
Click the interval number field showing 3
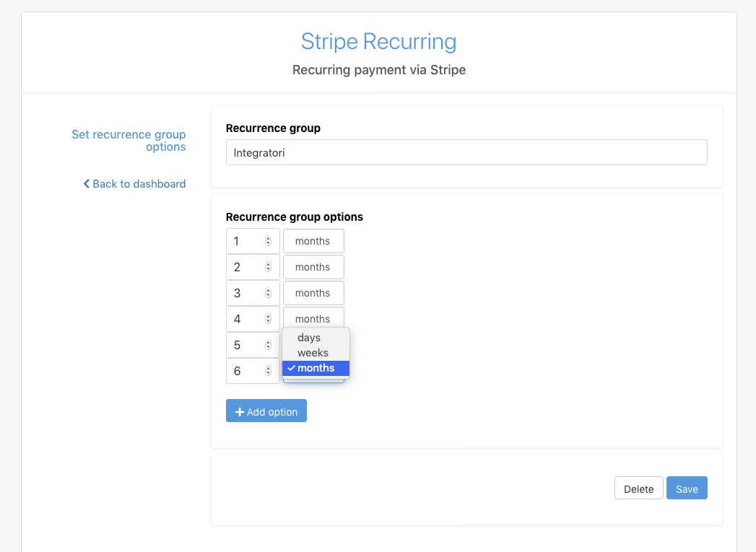coord(253,293)
